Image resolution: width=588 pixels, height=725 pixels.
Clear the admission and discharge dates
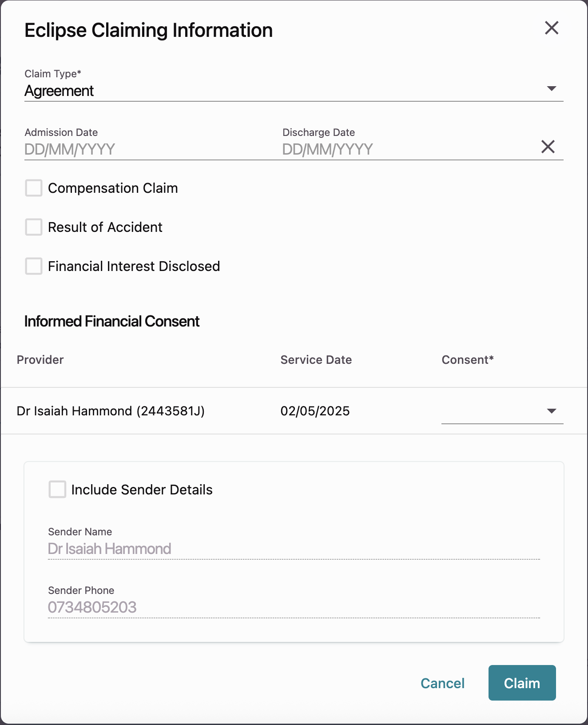click(x=548, y=147)
